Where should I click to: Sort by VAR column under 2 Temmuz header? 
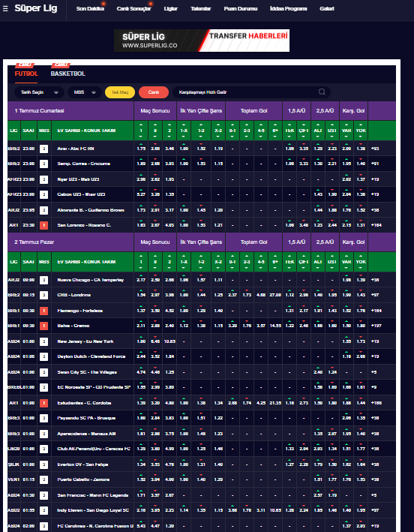coord(346,262)
